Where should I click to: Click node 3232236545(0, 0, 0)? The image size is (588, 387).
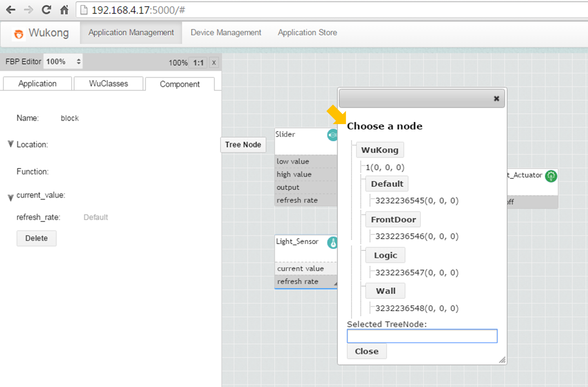tap(417, 201)
